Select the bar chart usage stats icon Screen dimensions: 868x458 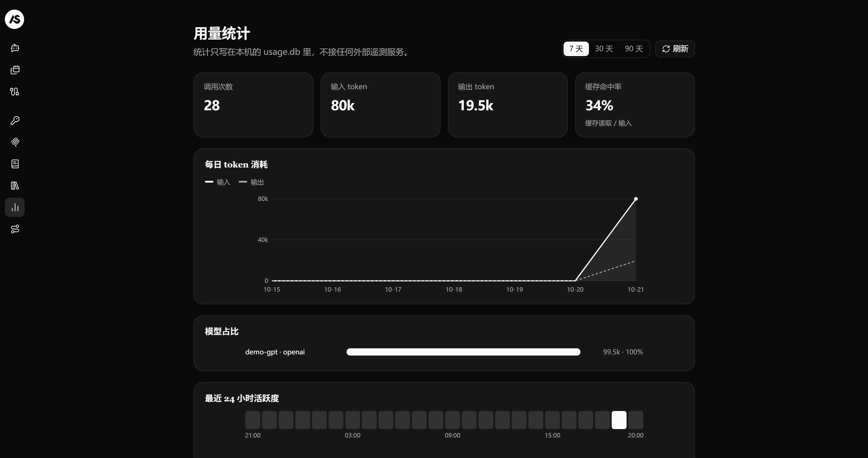click(15, 207)
